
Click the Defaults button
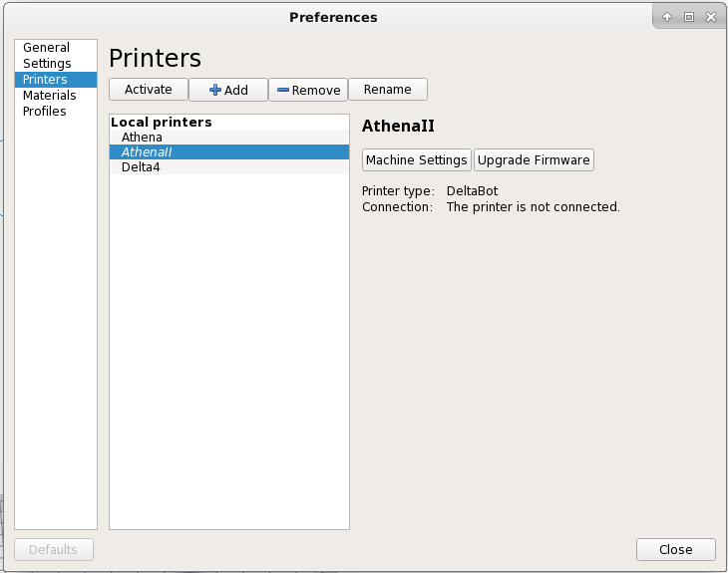click(53, 550)
